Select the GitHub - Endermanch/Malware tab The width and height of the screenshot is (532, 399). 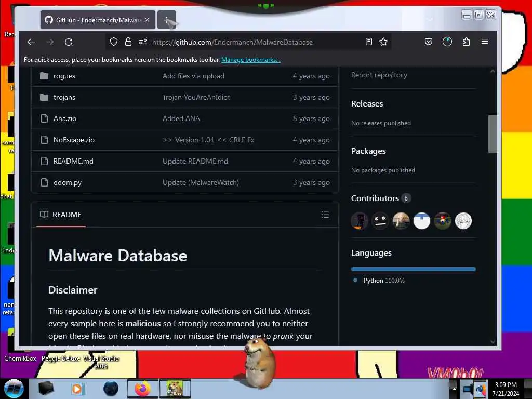click(x=98, y=20)
